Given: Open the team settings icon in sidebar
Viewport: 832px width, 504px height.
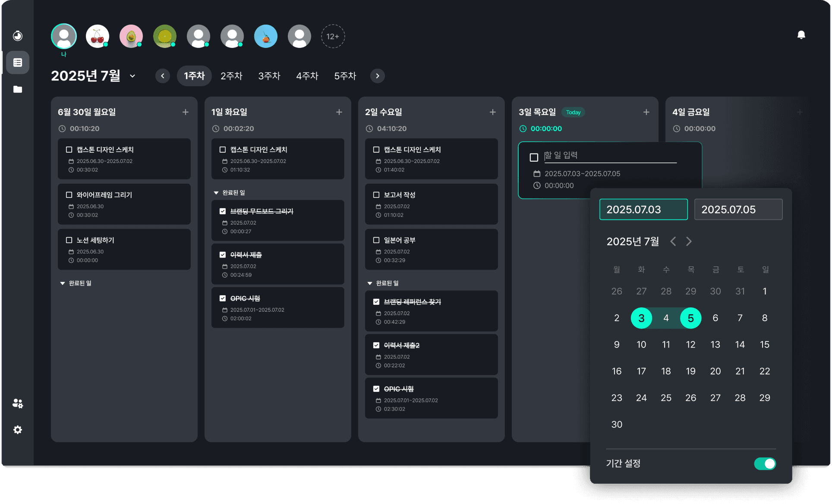Looking at the screenshot, I should pos(18,403).
